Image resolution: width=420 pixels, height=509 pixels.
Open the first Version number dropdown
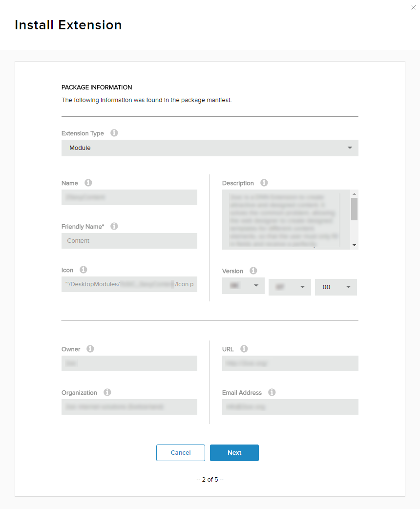(243, 286)
